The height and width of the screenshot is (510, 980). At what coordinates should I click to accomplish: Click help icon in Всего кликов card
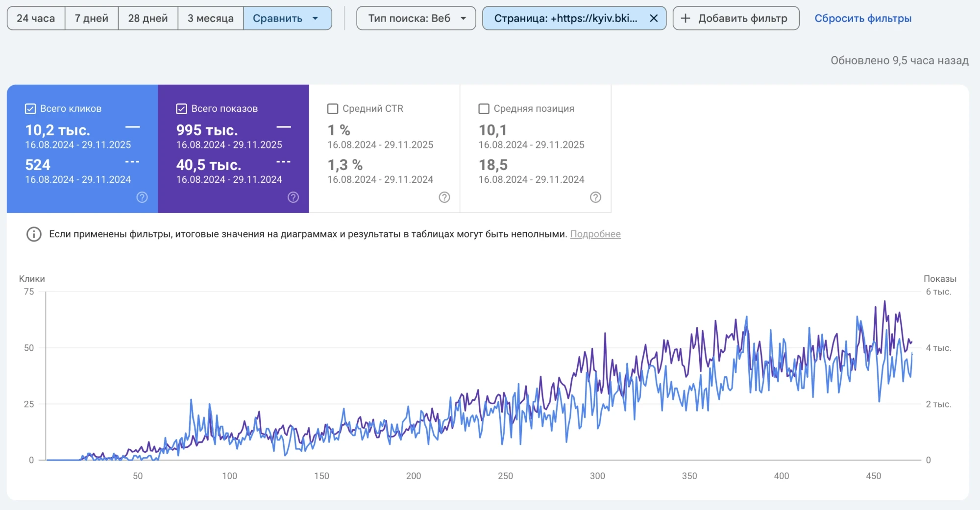[x=142, y=197]
